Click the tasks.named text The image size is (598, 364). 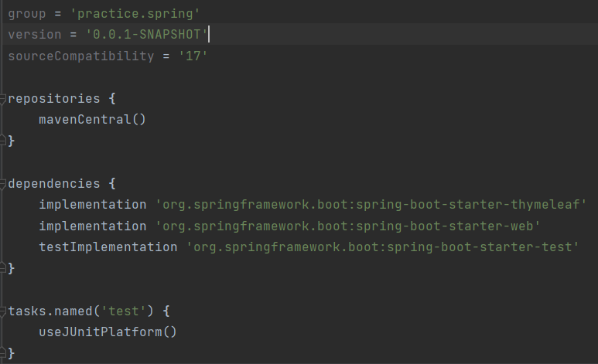[50, 311]
